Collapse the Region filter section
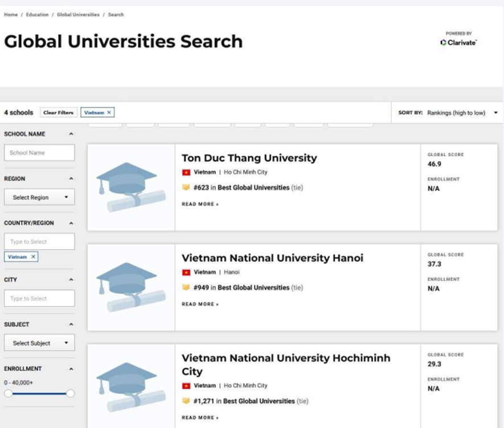 pyautogui.click(x=71, y=179)
